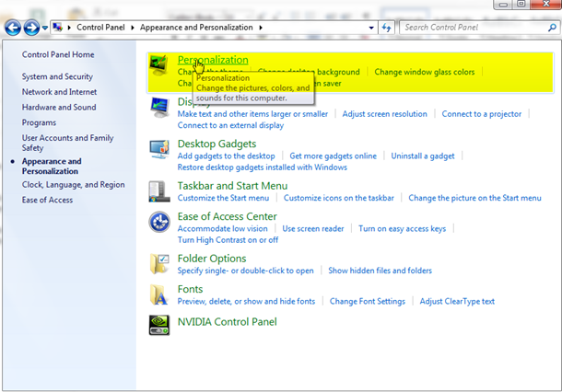Viewport: 562px width, 392px height.
Task: Expand arrow after Control Panel breadcrumb
Action: (133, 28)
